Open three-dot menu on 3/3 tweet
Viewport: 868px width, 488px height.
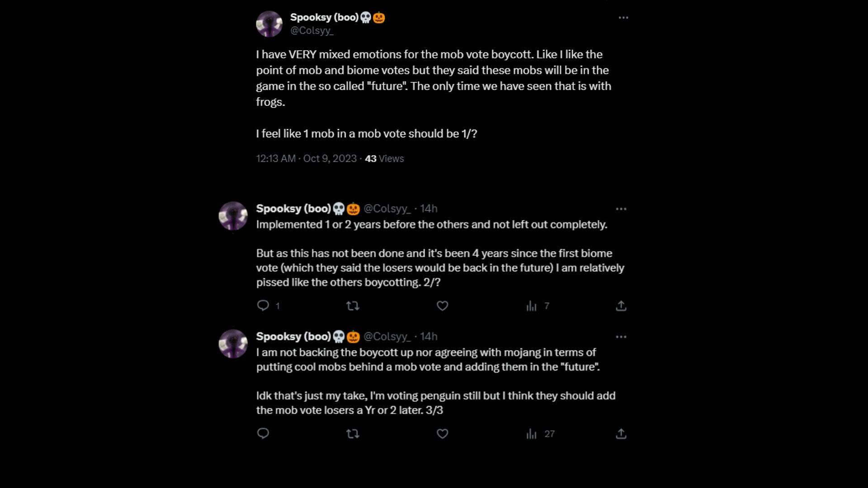pyautogui.click(x=621, y=337)
